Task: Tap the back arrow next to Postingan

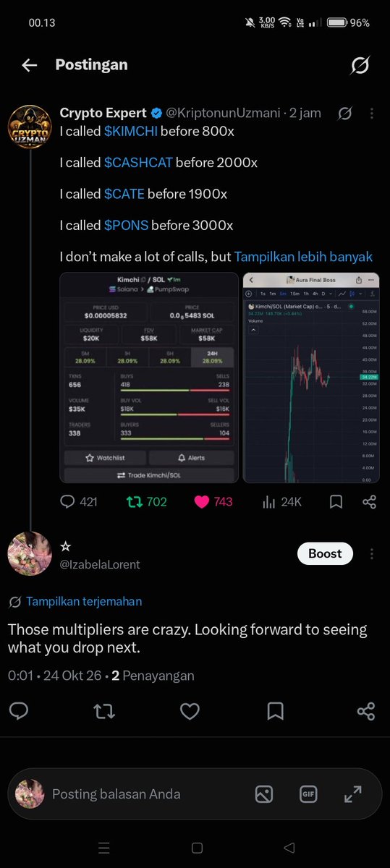Action: coord(29,65)
